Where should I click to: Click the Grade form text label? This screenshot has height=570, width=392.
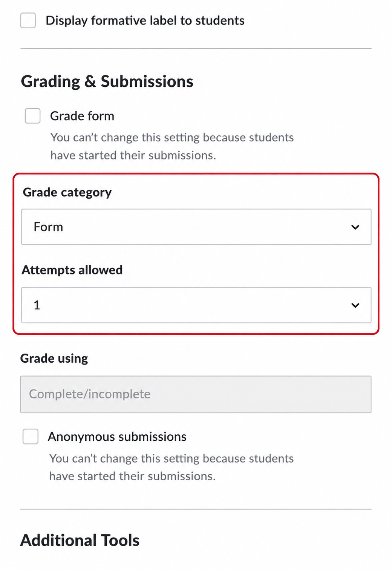(82, 116)
